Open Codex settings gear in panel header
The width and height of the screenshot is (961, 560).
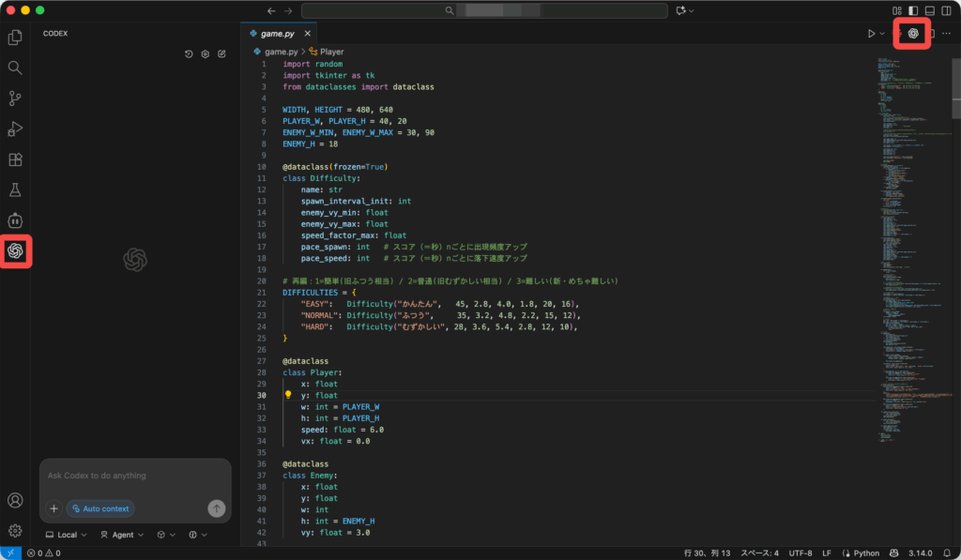206,54
